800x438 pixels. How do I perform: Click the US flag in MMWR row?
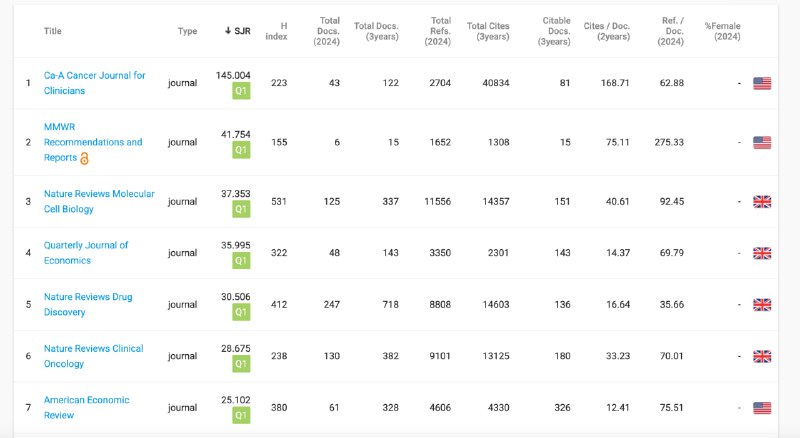click(x=762, y=142)
